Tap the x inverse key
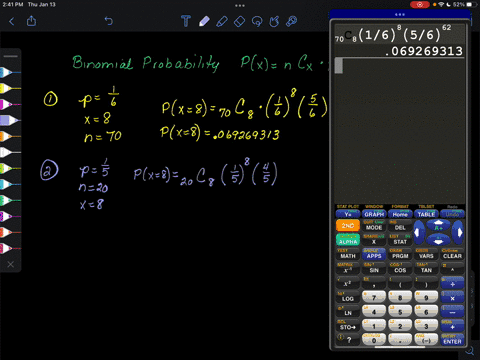The width and height of the screenshot is (480, 360). click(x=348, y=270)
